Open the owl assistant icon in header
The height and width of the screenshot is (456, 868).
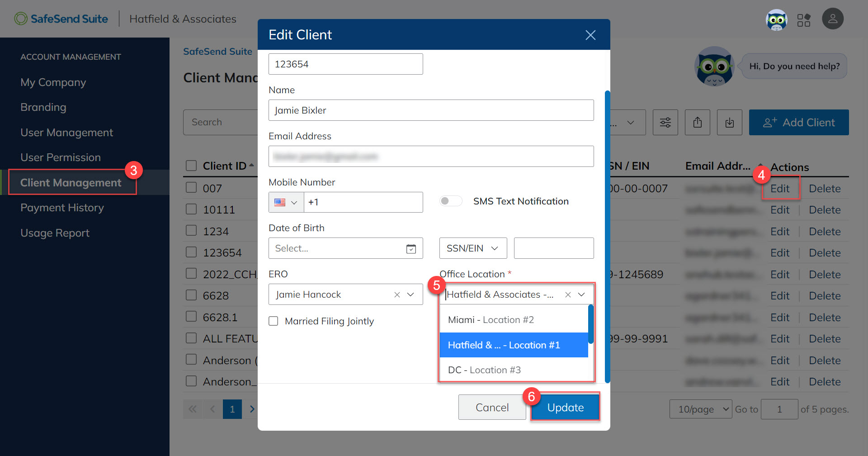pos(776,20)
